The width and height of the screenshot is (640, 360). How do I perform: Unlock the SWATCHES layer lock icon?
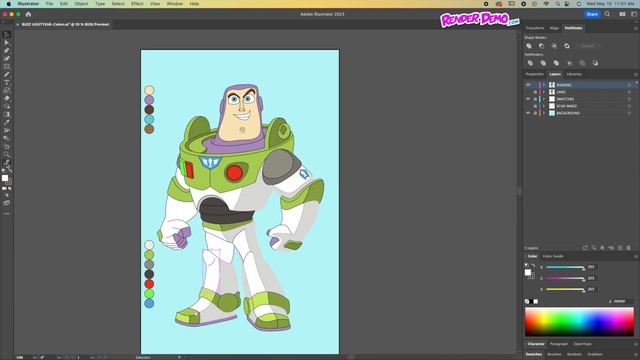coord(535,99)
